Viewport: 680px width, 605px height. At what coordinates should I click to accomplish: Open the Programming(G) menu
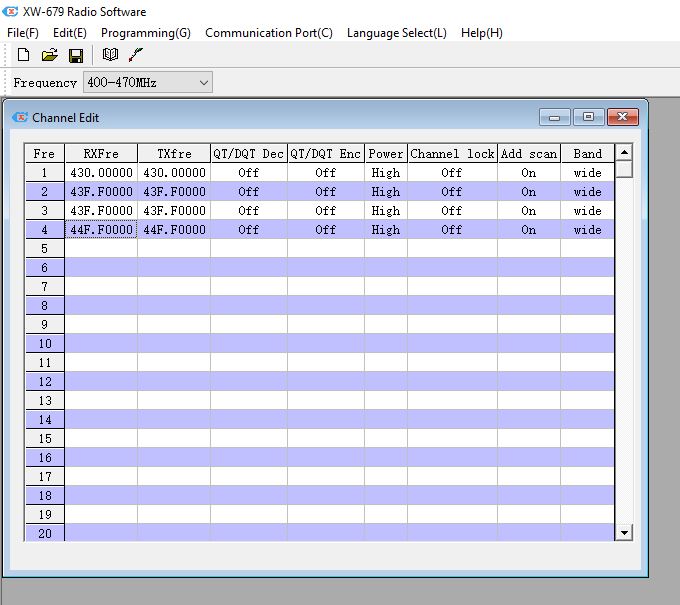coord(146,33)
